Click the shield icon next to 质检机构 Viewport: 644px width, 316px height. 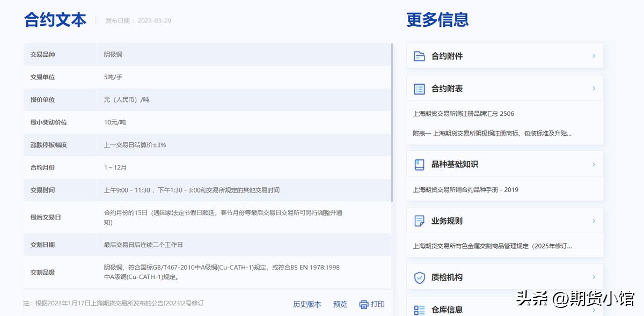tap(419, 277)
